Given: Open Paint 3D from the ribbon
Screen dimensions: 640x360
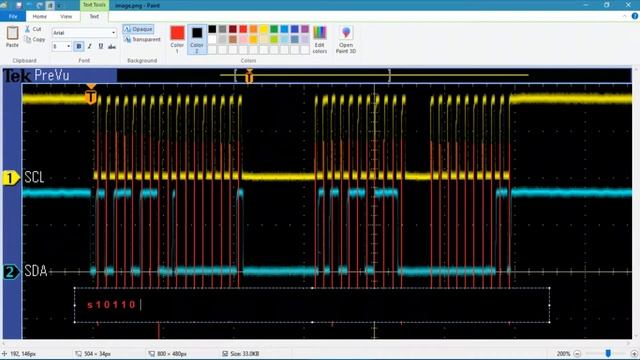Looking at the screenshot, I should [x=346, y=40].
